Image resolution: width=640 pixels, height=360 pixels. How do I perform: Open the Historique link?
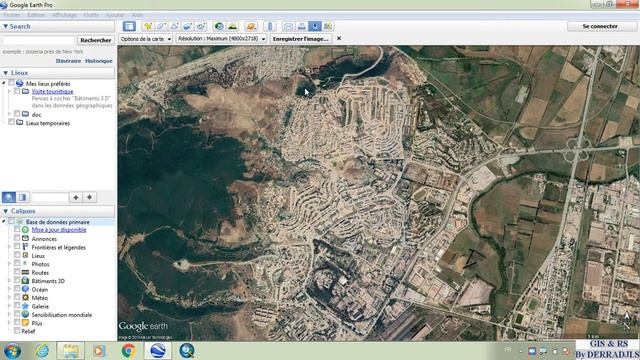(98, 61)
